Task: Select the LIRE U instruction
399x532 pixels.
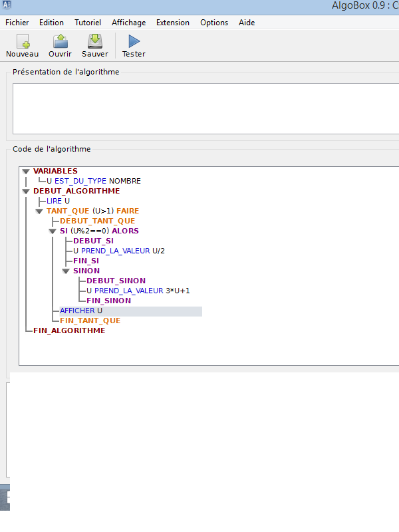Action: [58, 201]
